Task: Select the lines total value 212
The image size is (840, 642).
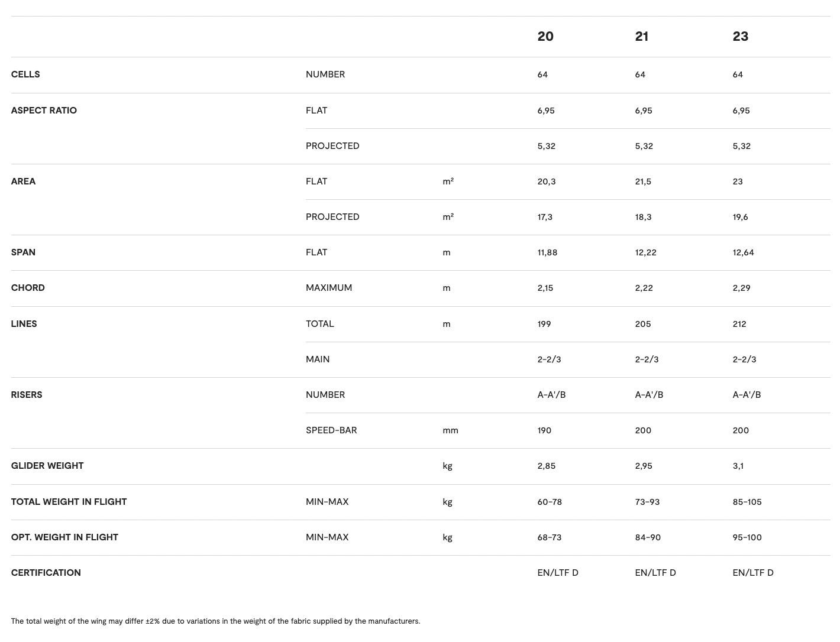Action: [x=739, y=324]
